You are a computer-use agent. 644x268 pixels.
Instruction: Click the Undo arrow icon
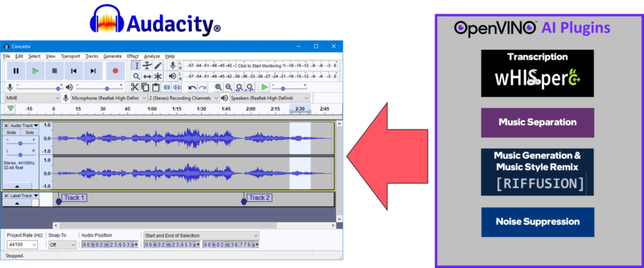tap(192, 87)
